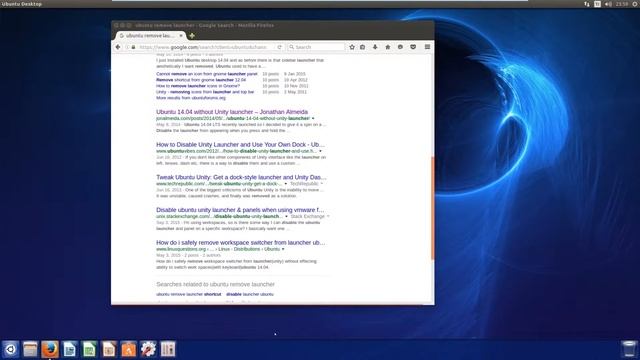
Task: Open Ubuntu dash from dock
Action: coord(11,349)
